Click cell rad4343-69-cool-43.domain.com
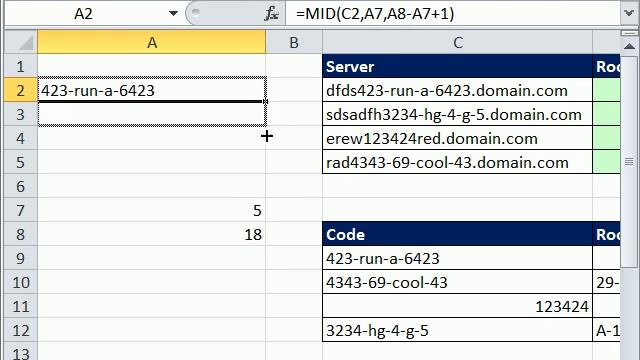The width and height of the screenshot is (640, 360). tap(457, 162)
